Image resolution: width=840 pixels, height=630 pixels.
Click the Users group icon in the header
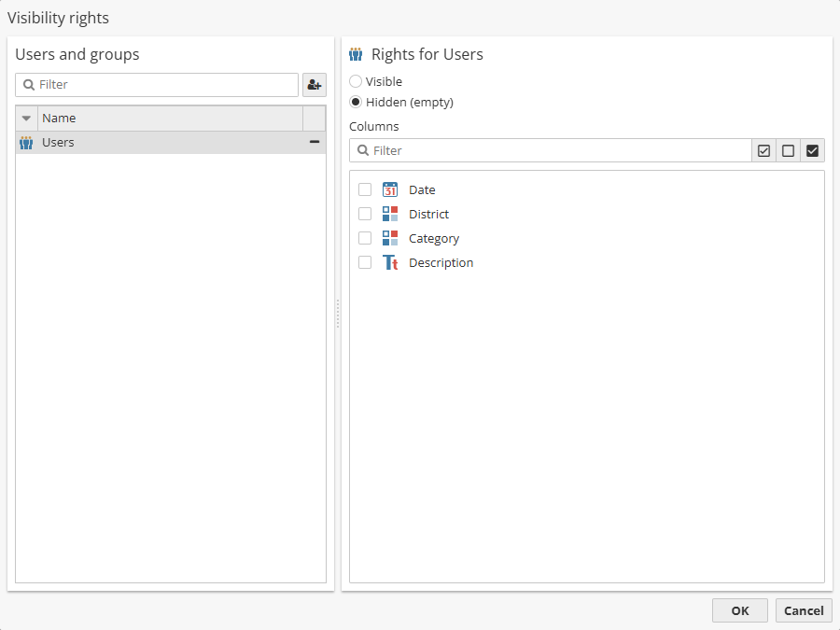[355, 54]
